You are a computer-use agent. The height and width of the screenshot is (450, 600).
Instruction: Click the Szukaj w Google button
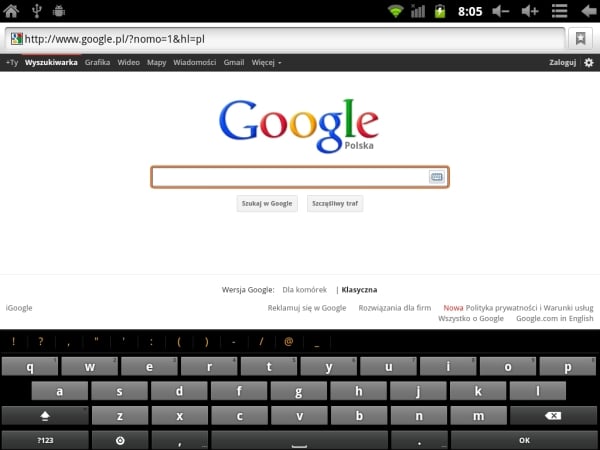[267, 204]
